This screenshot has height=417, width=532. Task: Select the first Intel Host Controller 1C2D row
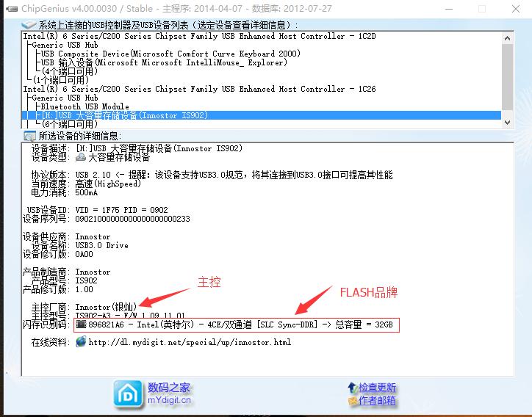(x=200, y=36)
